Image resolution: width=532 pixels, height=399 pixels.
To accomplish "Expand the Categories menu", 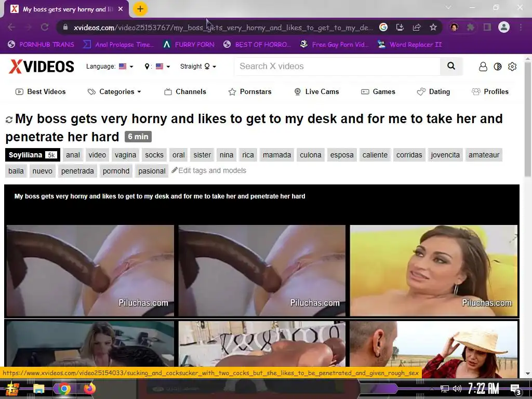I will pyautogui.click(x=114, y=91).
